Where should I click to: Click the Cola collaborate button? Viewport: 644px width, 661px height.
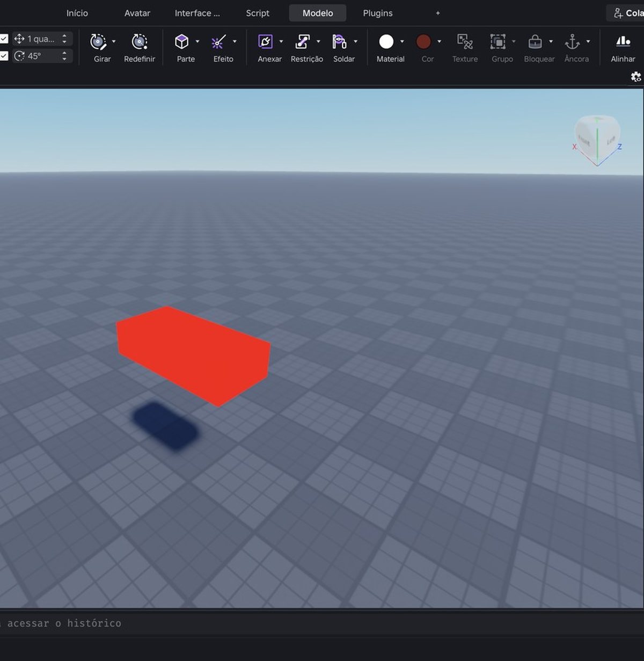tap(626, 13)
